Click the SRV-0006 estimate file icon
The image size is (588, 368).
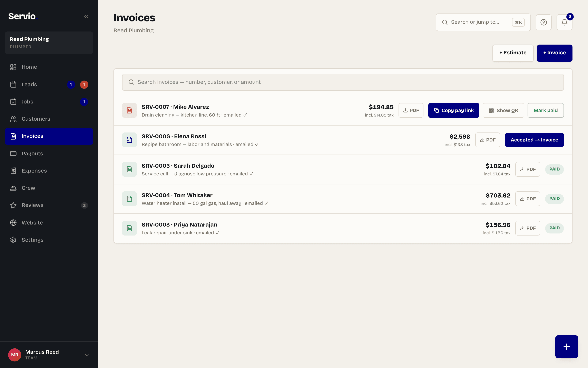[129, 140]
